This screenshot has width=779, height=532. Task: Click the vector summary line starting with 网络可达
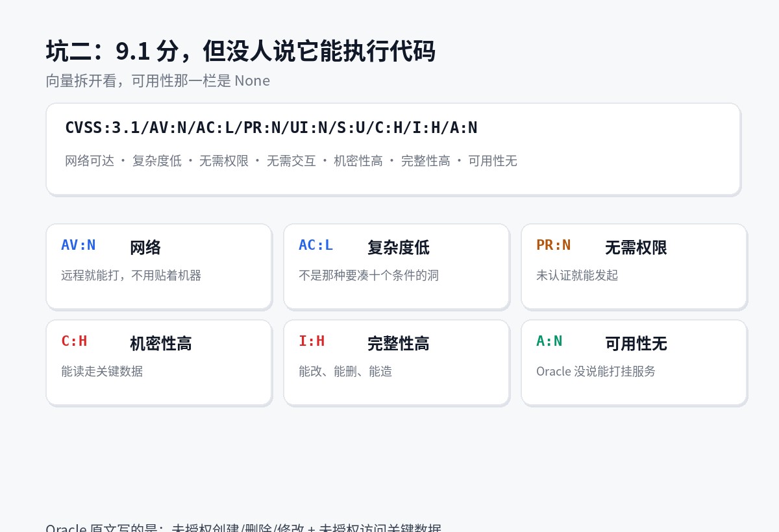click(291, 161)
